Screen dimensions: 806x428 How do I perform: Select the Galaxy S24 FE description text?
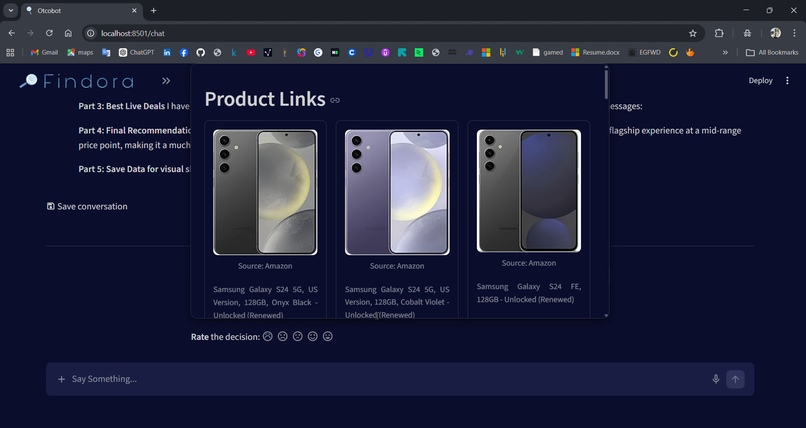pos(529,293)
